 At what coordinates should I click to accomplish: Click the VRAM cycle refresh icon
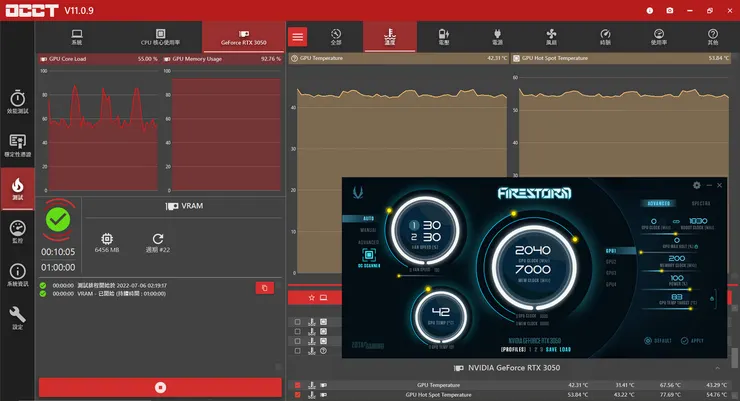click(x=158, y=239)
